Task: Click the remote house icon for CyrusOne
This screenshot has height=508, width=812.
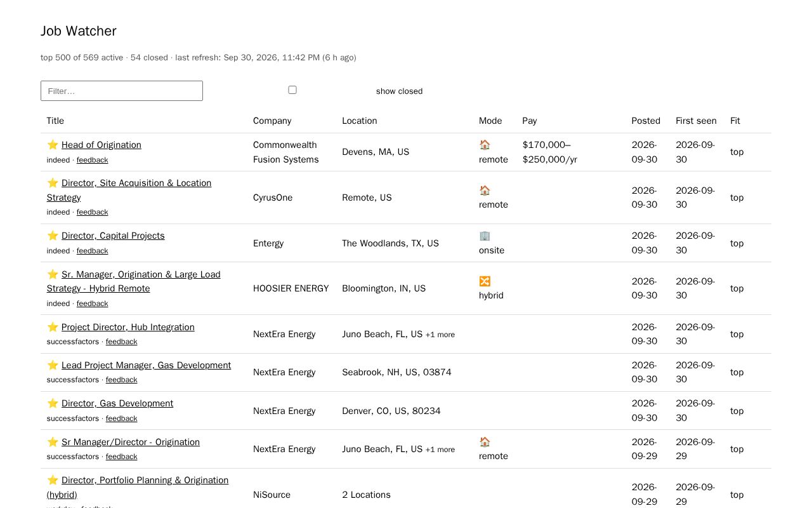Action: coord(485,190)
